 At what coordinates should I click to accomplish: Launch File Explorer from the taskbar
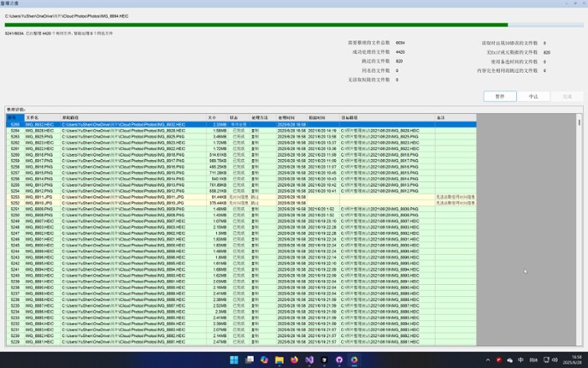[x=279, y=360]
